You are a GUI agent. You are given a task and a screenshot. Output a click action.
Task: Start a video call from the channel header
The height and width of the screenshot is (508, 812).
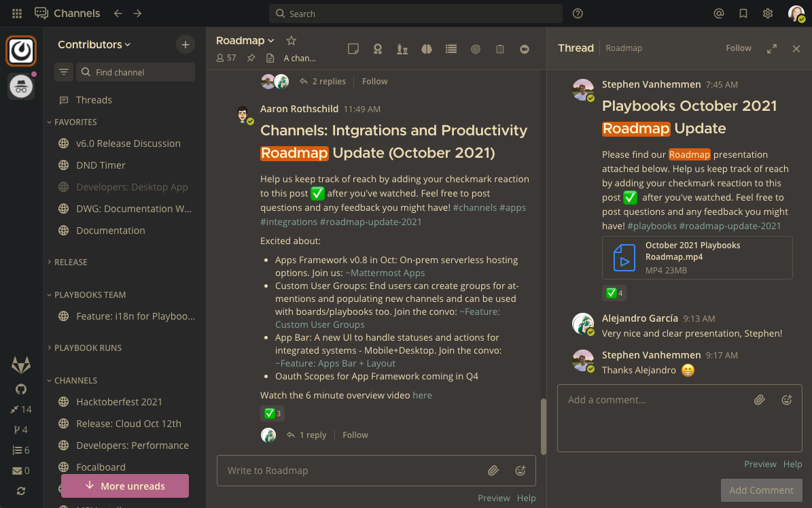(525, 48)
